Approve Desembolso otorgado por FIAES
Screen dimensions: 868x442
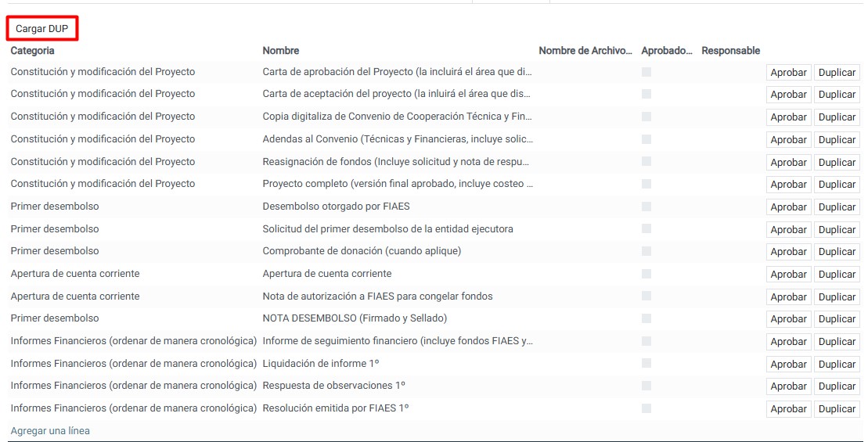[x=788, y=207]
